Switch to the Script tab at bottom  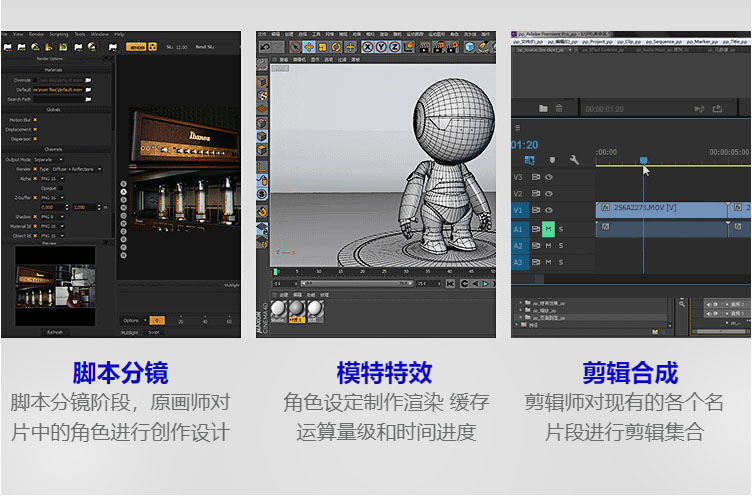153,332
